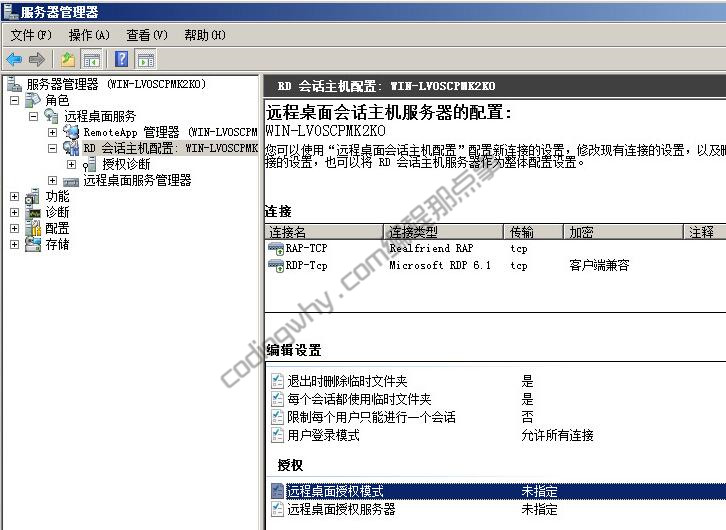Select the RAP-TCP connection name
The width and height of the screenshot is (726, 530).
pyautogui.click(x=306, y=249)
